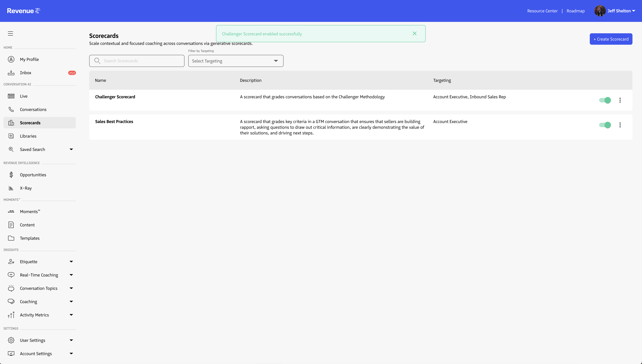Open the Resource Center link
Image resolution: width=642 pixels, height=364 pixels.
542,11
